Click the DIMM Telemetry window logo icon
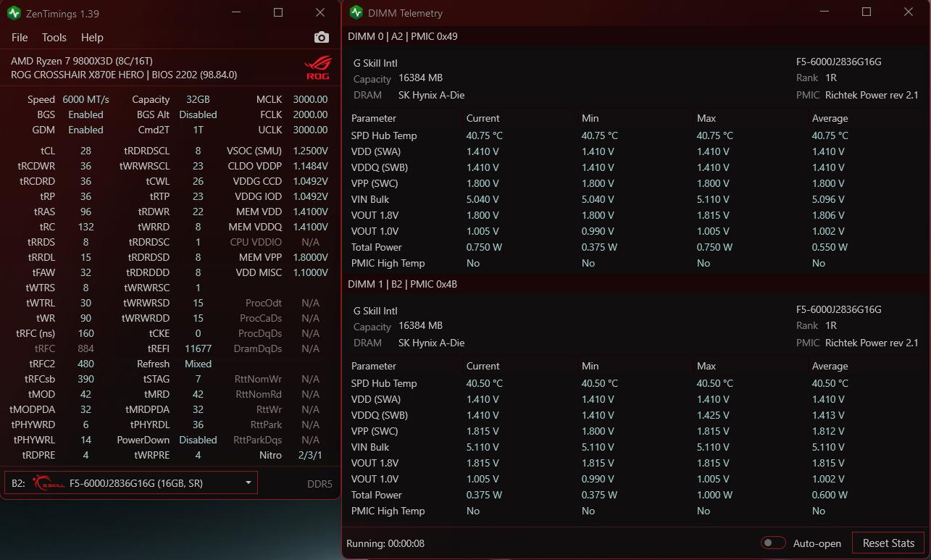This screenshot has height=560, width=931. point(356,12)
